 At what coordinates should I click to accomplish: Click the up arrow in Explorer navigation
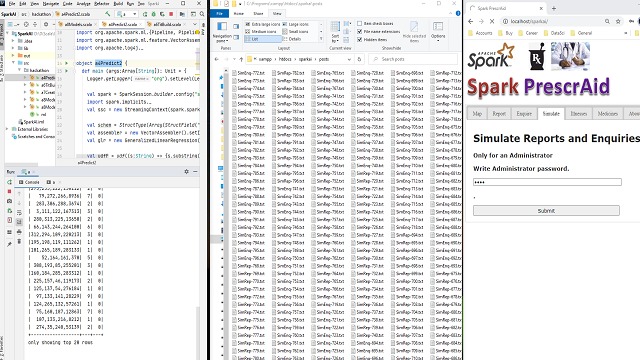[241, 59]
